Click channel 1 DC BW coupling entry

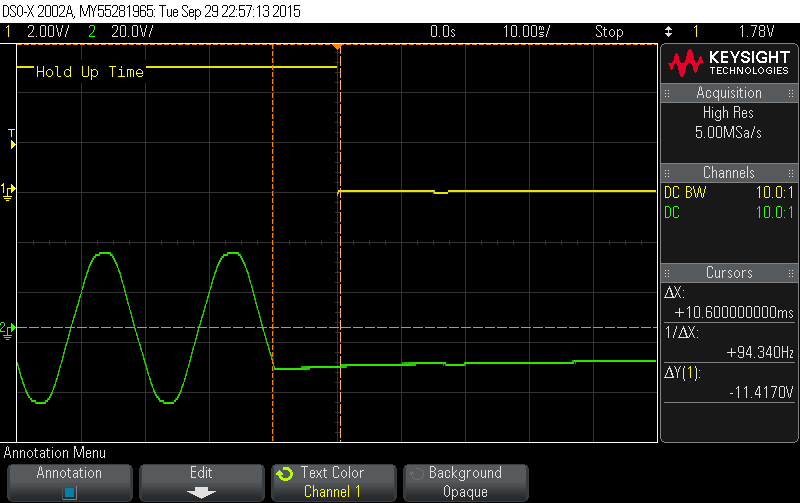(x=685, y=192)
